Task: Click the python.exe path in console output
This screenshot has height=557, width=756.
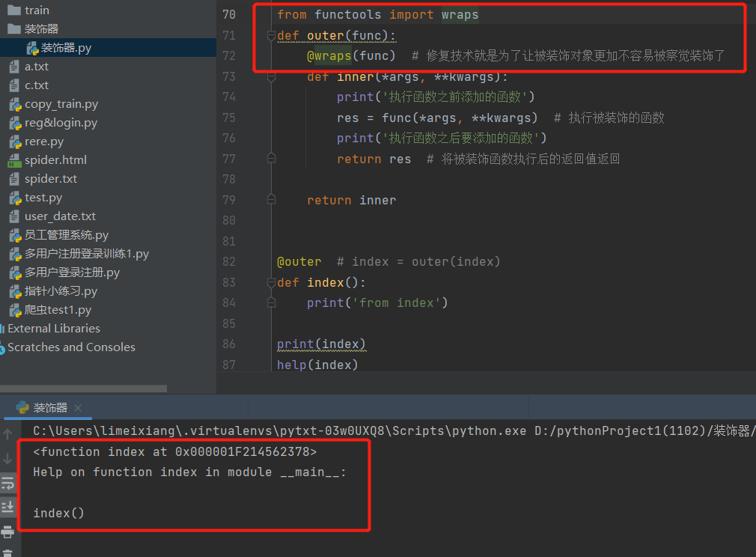Action: [x=280, y=430]
